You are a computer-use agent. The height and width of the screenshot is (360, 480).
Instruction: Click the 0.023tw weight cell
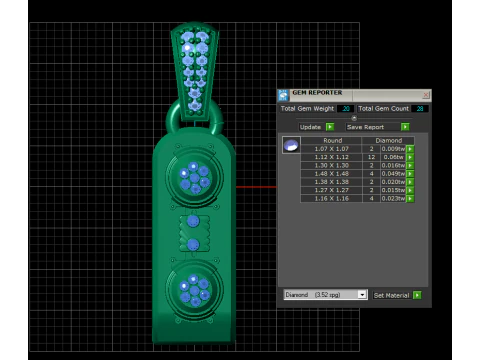pos(393,198)
